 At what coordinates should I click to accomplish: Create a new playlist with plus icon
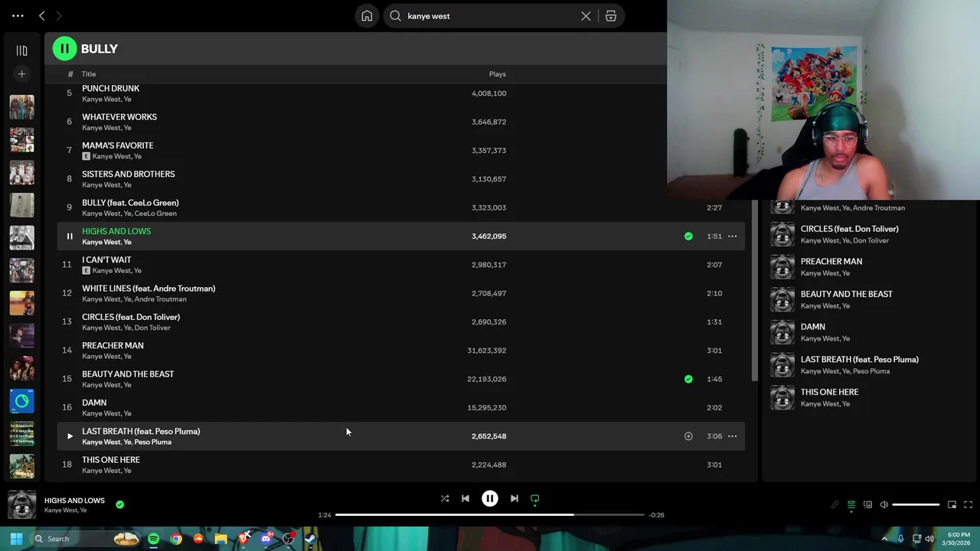click(21, 74)
